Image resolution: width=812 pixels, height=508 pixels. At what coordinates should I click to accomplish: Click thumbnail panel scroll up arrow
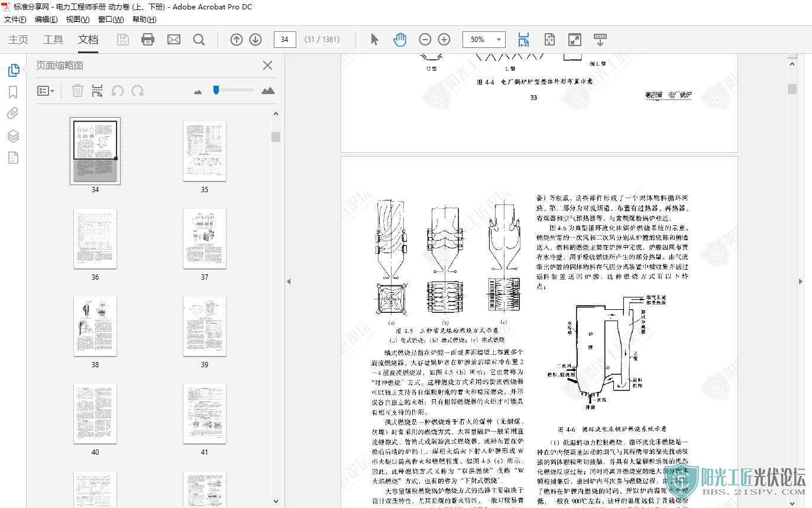(x=276, y=114)
